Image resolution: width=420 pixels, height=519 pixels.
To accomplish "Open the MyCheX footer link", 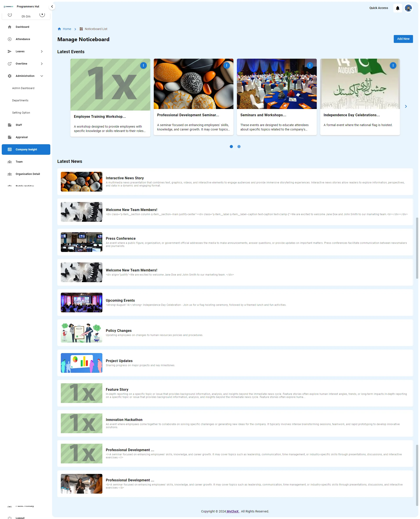I will point(232,511).
